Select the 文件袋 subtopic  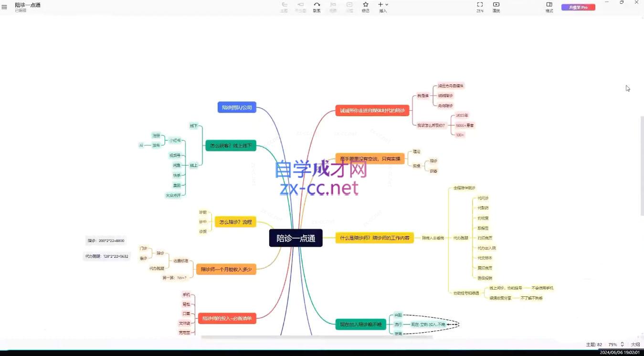pos(185,323)
